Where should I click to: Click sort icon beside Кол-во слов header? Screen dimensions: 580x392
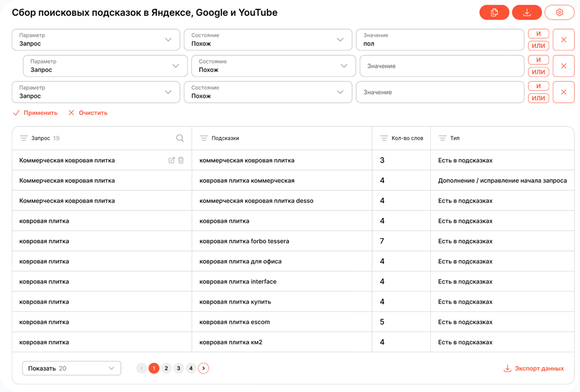[384, 138]
